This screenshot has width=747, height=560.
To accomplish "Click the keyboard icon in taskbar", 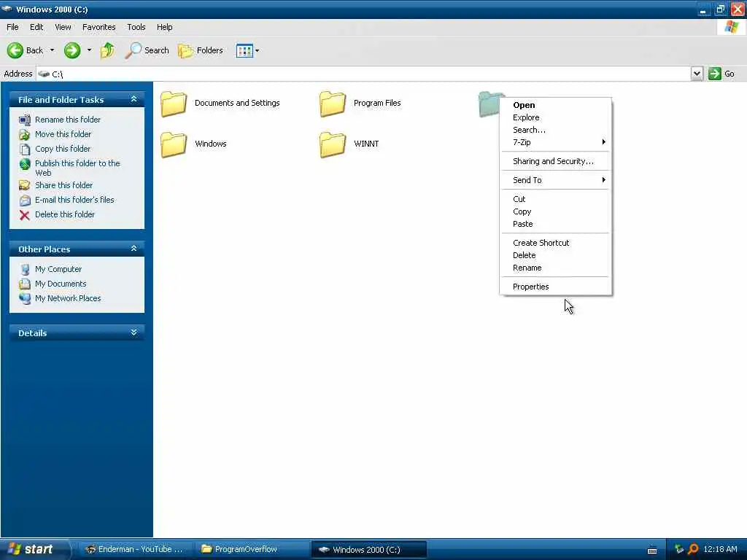I will coord(652,551).
